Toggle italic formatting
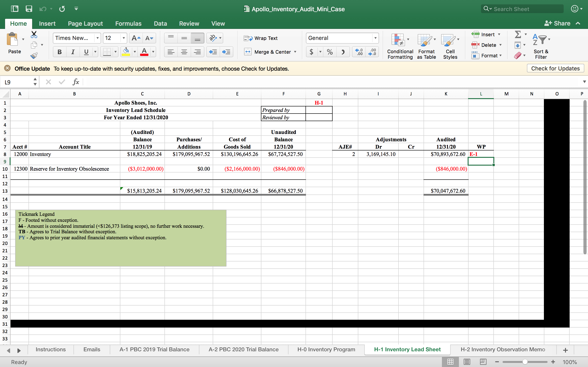This screenshot has width=588, height=367. 73,52
